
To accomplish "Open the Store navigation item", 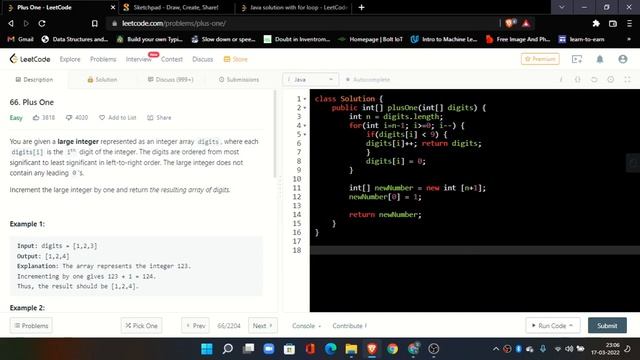I will pyautogui.click(x=236, y=59).
